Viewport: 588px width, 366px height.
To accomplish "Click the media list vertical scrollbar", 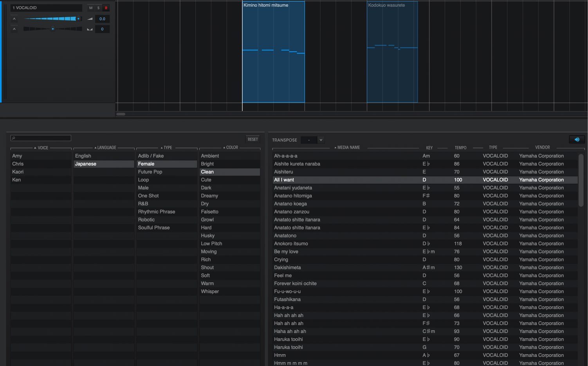I will [x=581, y=180].
